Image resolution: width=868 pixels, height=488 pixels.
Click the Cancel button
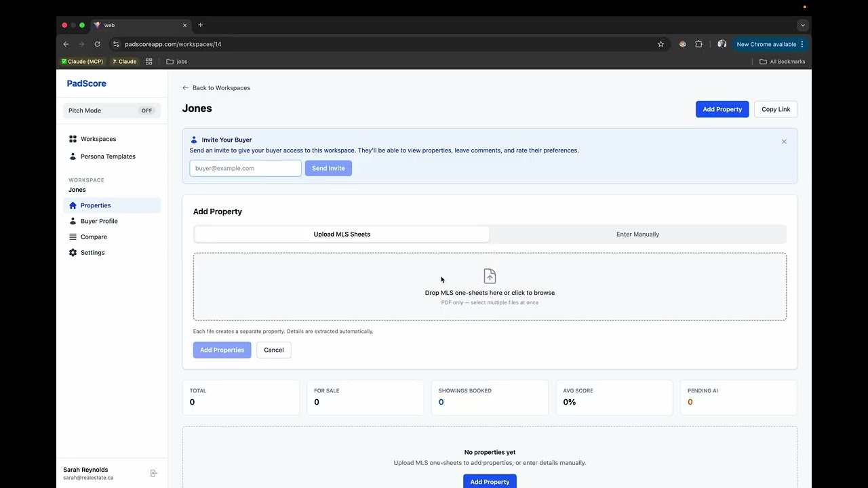pyautogui.click(x=274, y=350)
